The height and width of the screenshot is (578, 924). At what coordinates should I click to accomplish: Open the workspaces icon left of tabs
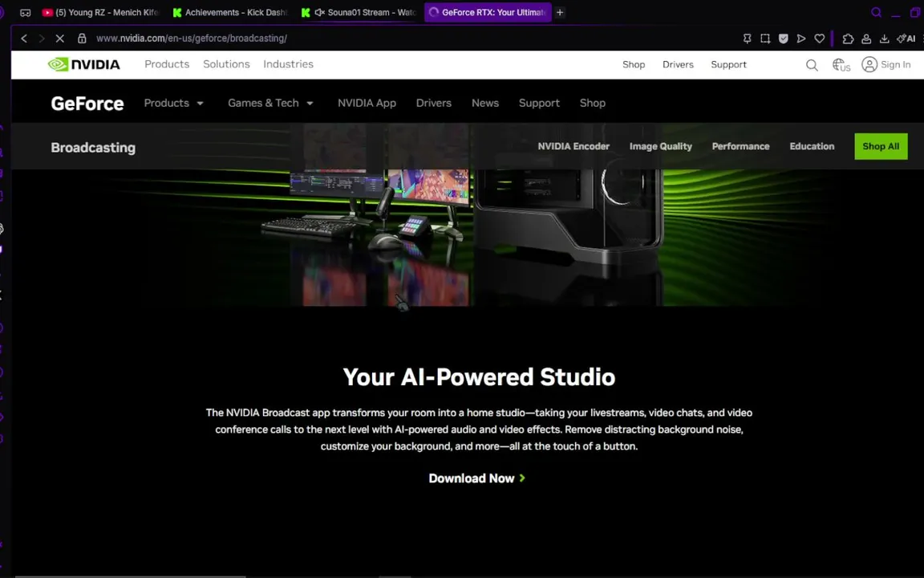point(26,12)
